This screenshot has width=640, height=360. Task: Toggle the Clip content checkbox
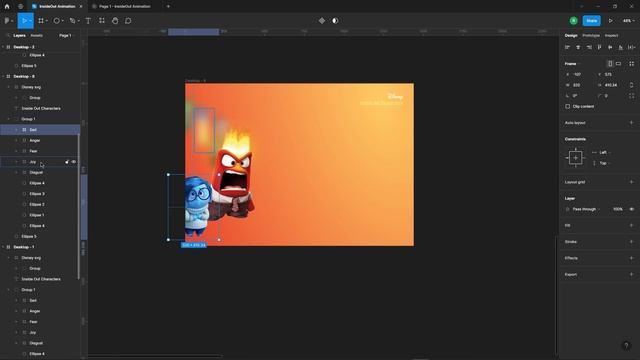pyautogui.click(x=567, y=107)
